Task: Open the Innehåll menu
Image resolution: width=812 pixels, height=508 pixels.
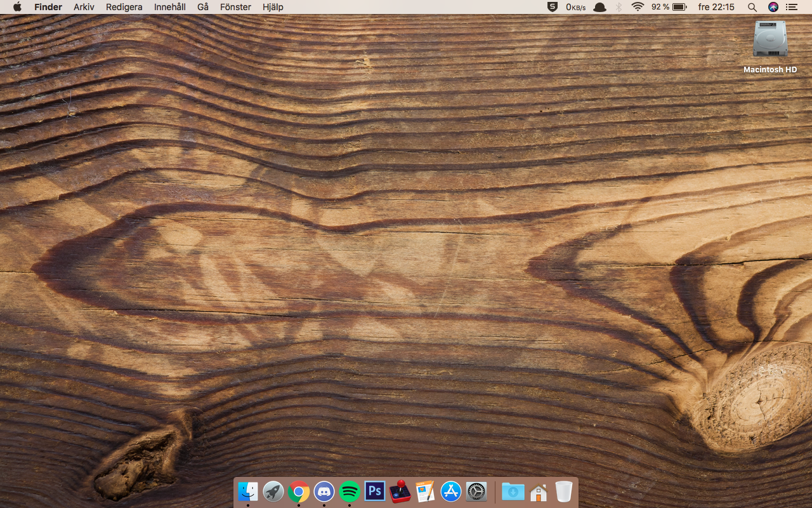Action: (x=170, y=7)
